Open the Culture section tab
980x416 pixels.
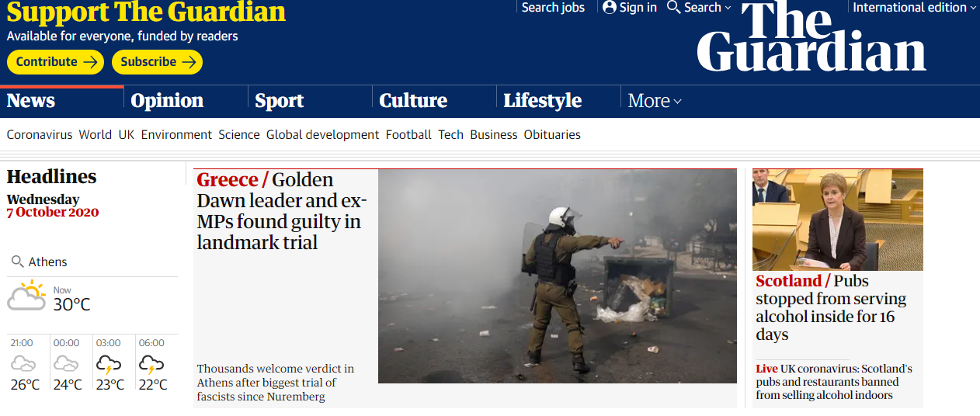[413, 101]
